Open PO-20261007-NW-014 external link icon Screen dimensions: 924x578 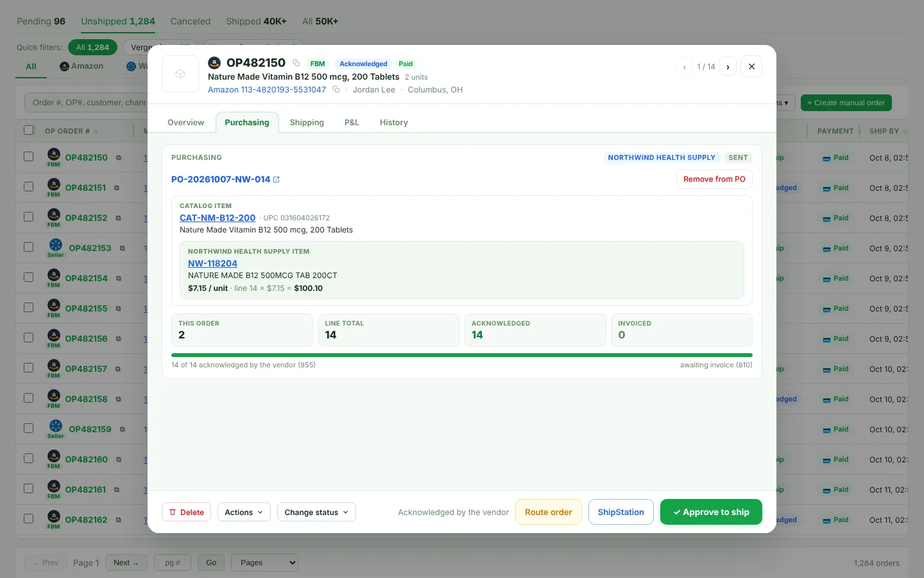click(277, 179)
